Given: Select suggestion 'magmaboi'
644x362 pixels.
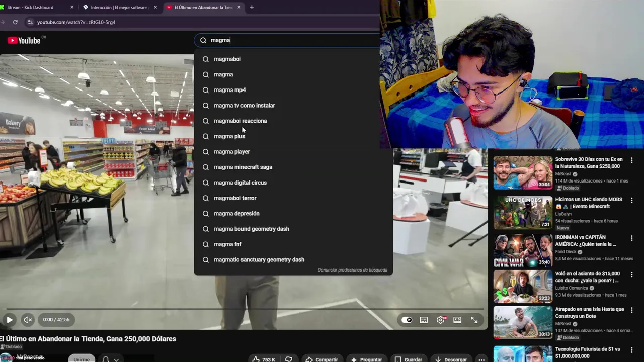Looking at the screenshot, I should point(293,59).
